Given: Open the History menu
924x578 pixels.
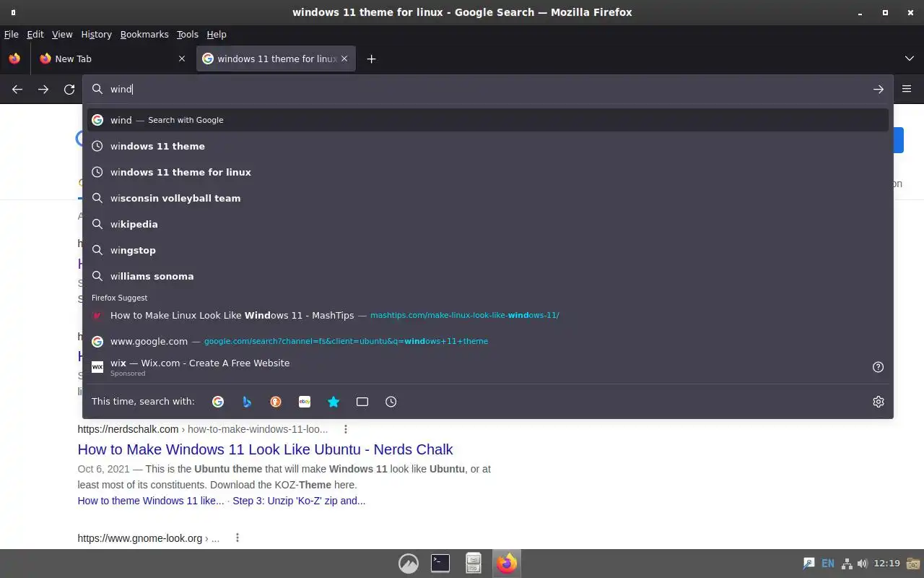Looking at the screenshot, I should tap(96, 35).
